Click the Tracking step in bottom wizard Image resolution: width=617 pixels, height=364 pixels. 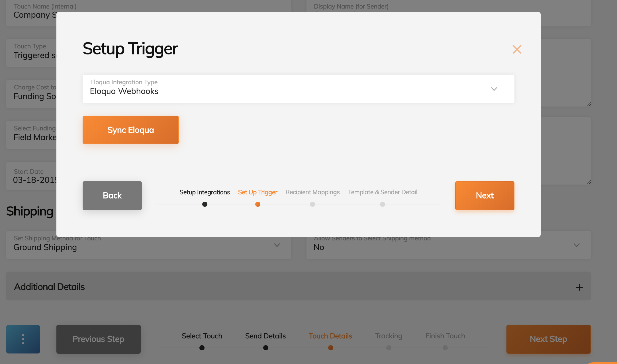[x=389, y=336]
